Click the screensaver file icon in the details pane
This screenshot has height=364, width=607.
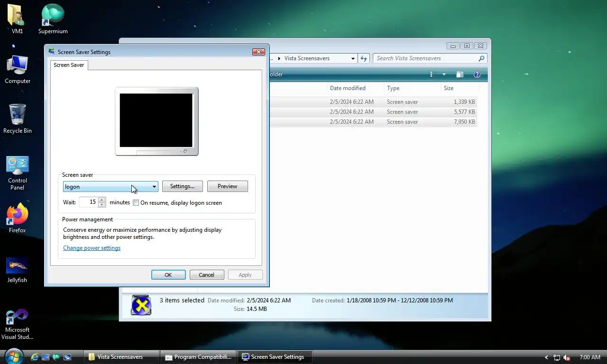click(141, 305)
